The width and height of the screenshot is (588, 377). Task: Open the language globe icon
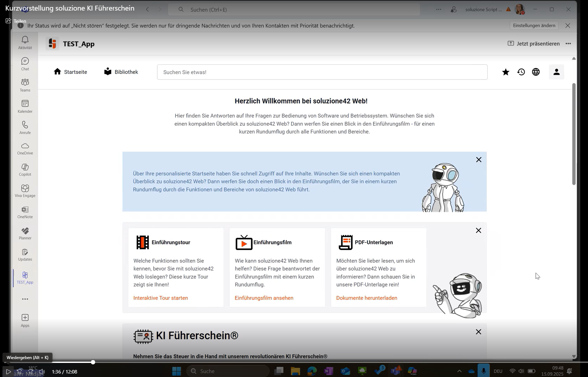pos(536,72)
